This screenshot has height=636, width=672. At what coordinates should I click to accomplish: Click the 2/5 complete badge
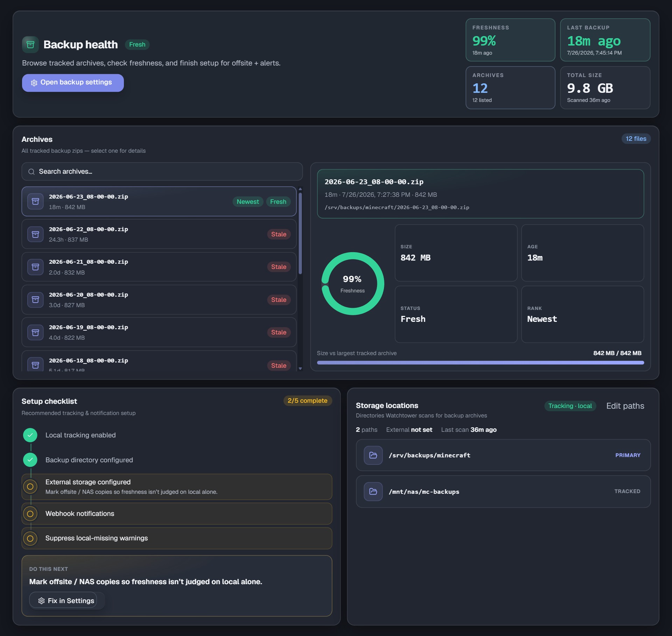308,401
